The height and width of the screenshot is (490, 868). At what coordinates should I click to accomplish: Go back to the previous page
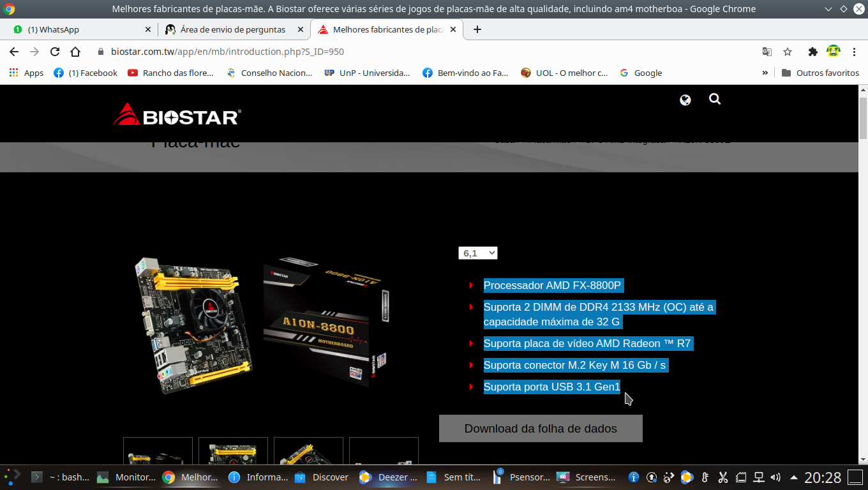14,52
